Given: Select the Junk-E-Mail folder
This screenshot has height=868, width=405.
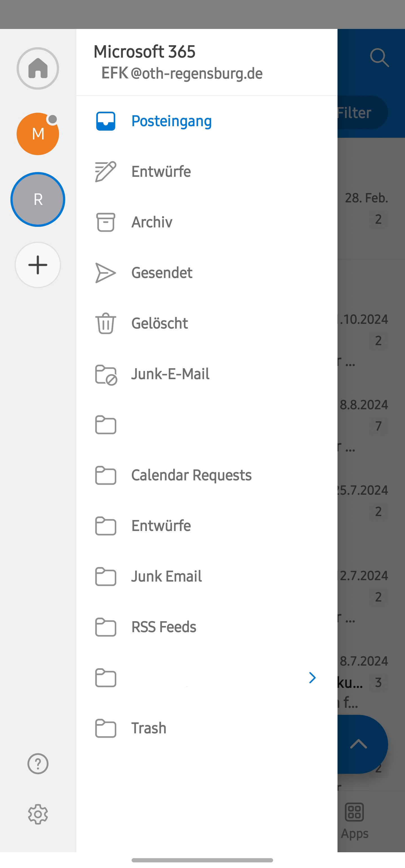Looking at the screenshot, I should 170,374.
